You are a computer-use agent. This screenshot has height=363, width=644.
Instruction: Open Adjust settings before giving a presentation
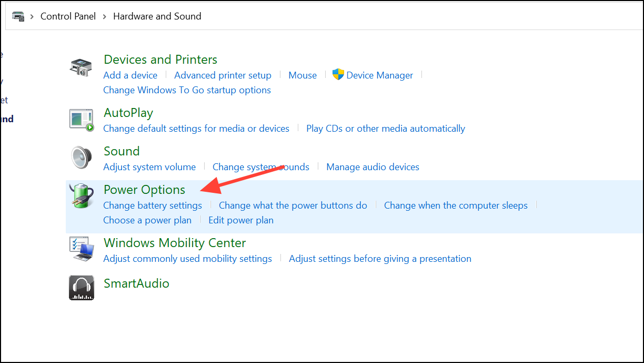[x=380, y=258]
